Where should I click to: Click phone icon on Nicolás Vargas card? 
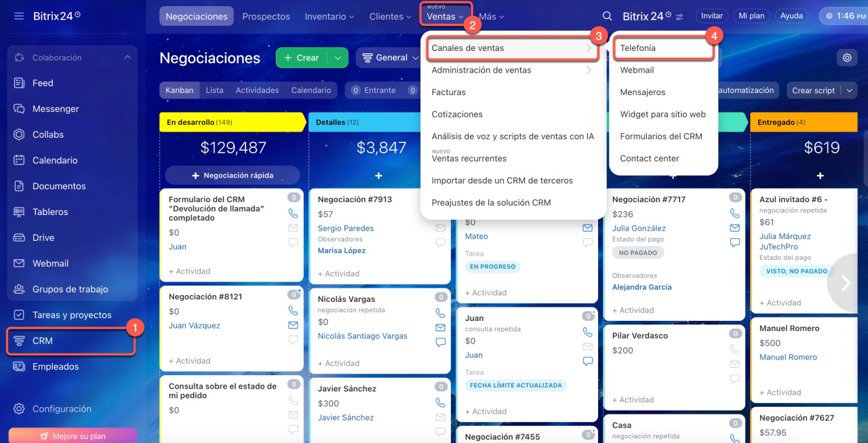point(441,313)
